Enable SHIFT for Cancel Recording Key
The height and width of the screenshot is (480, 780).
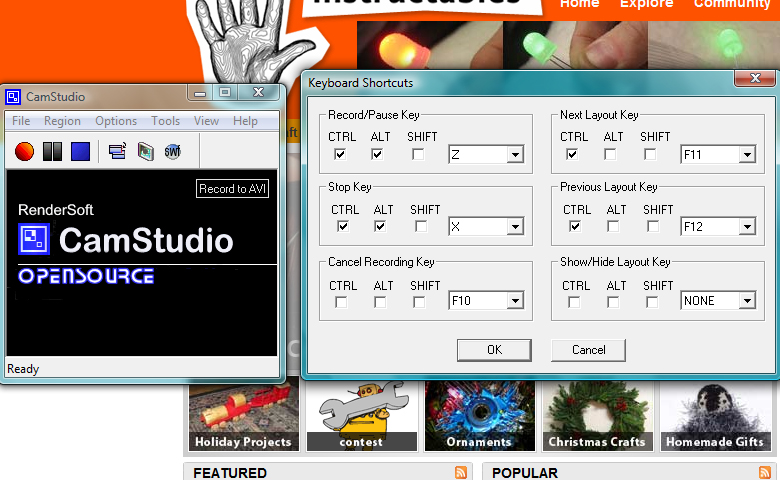419,302
